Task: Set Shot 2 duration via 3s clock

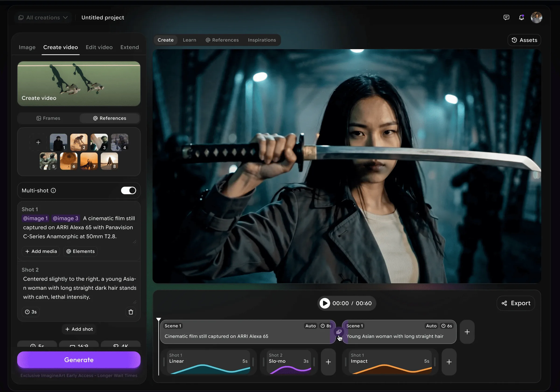Action: [31, 312]
